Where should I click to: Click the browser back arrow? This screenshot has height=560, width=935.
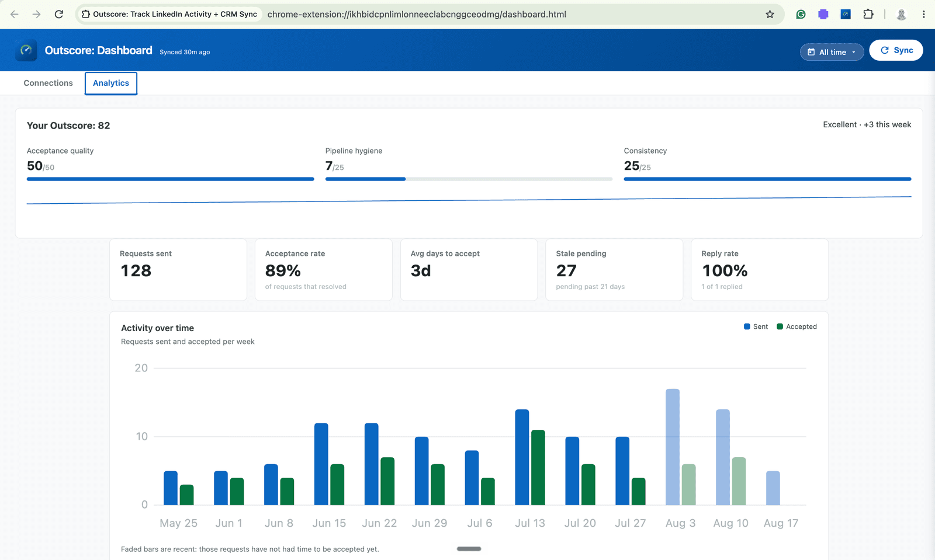coord(15,14)
